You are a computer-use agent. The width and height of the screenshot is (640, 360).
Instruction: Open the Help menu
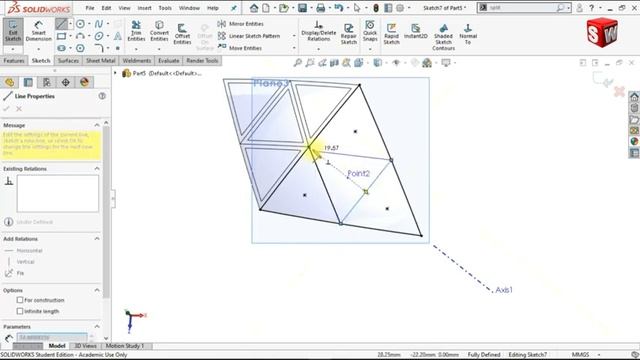[213, 8]
